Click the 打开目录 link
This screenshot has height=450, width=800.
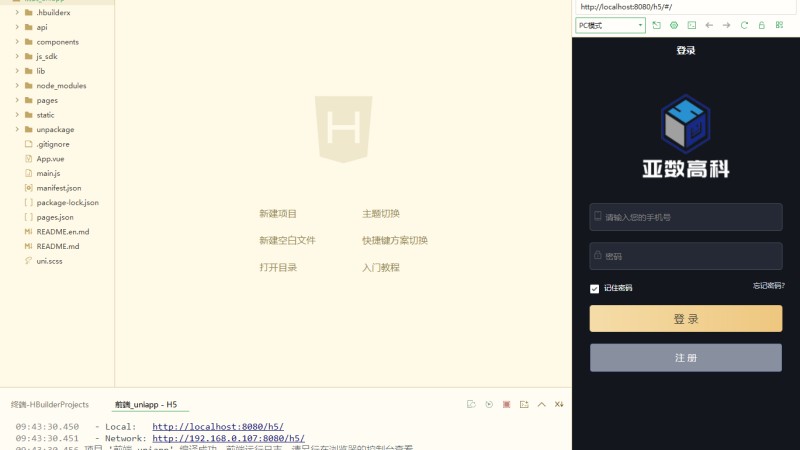pyautogui.click(x=278, y=267)
